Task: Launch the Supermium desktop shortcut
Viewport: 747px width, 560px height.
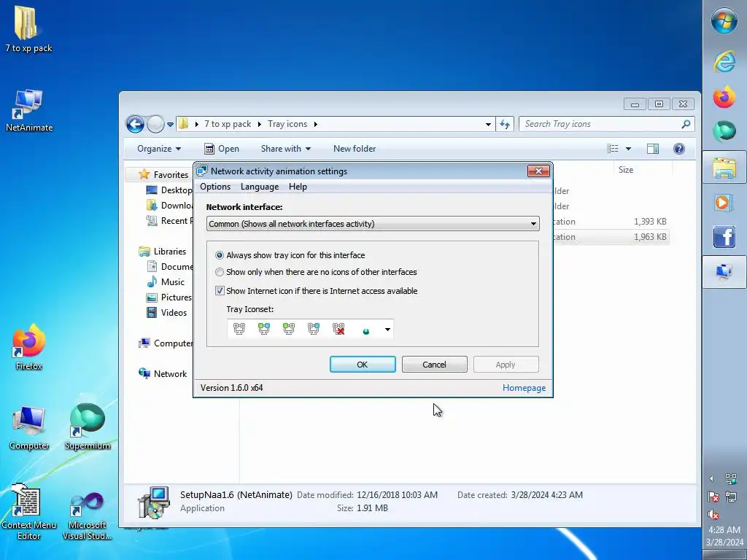Action: pyautogui.click(x=88, y=427)
